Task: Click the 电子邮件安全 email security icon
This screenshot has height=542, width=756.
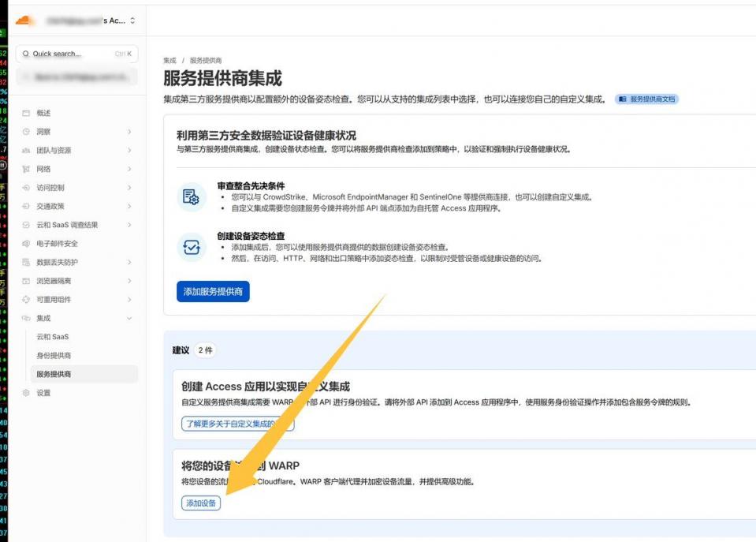Action: 26,244
